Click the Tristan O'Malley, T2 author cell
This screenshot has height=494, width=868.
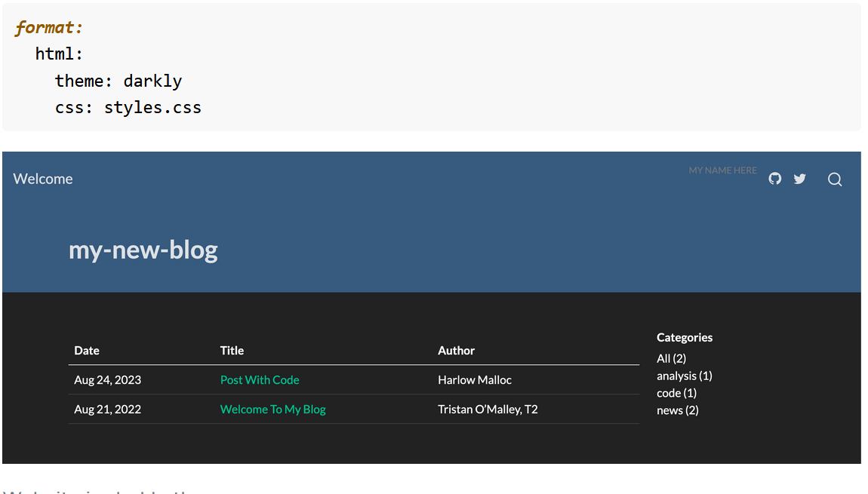[488, 410]
